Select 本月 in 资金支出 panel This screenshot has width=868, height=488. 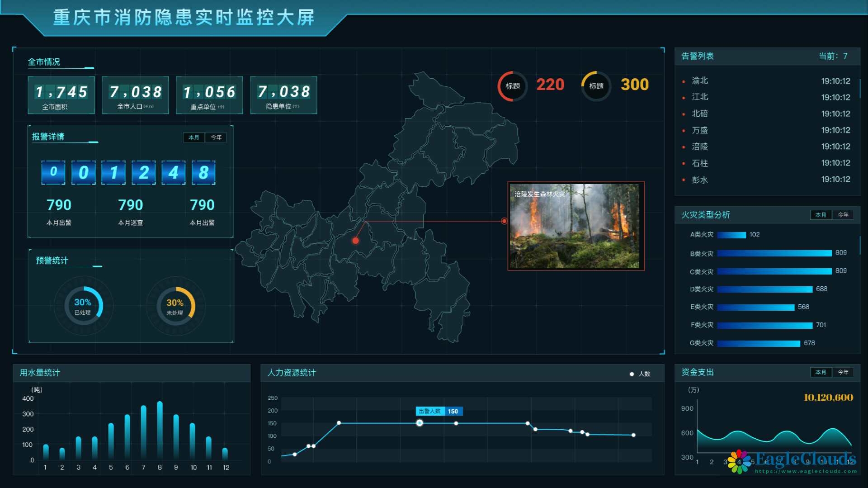click(821, 372)
